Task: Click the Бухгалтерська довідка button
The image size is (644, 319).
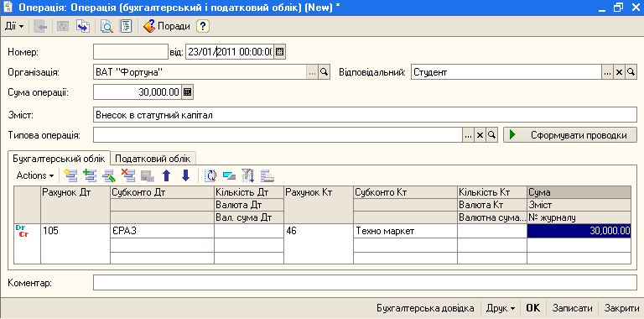Action: click(425, 308)
